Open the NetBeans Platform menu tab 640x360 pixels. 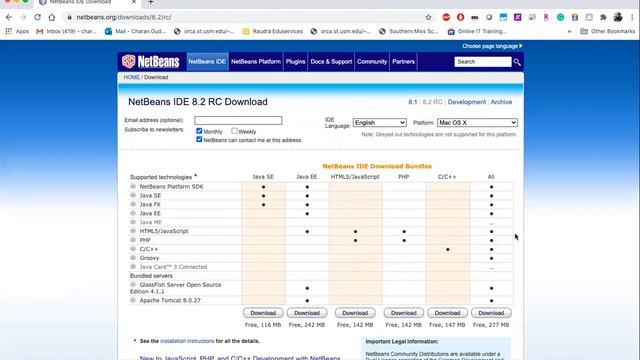(x=256, y=62)
